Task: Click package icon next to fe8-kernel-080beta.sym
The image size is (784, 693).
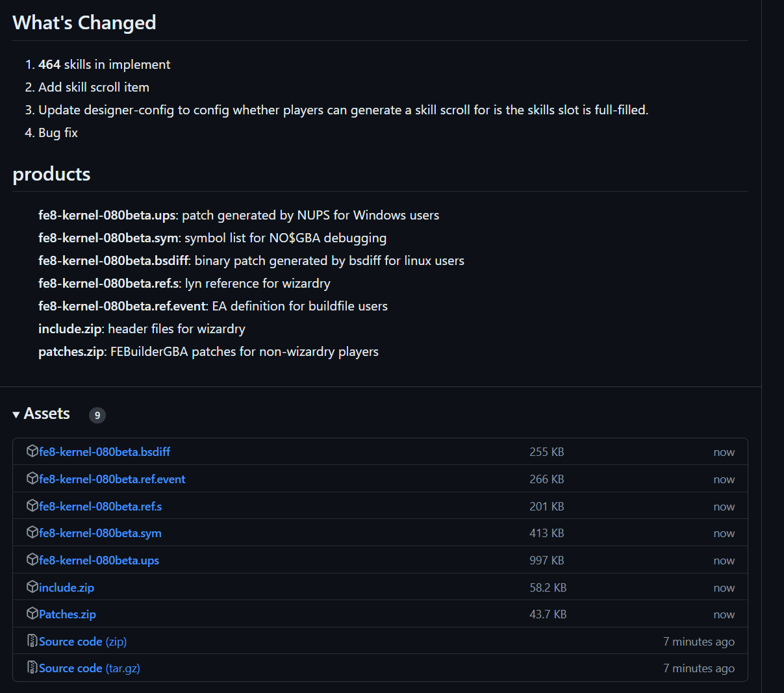Action: pos(32,533)
